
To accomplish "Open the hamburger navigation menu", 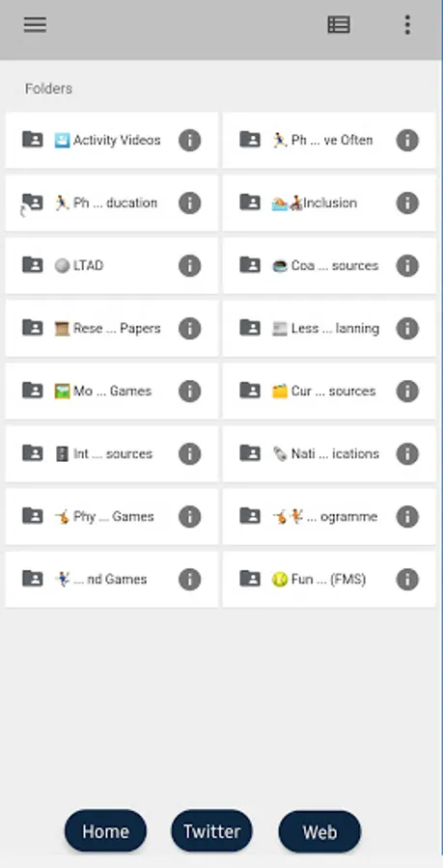I will coord(35,25).
